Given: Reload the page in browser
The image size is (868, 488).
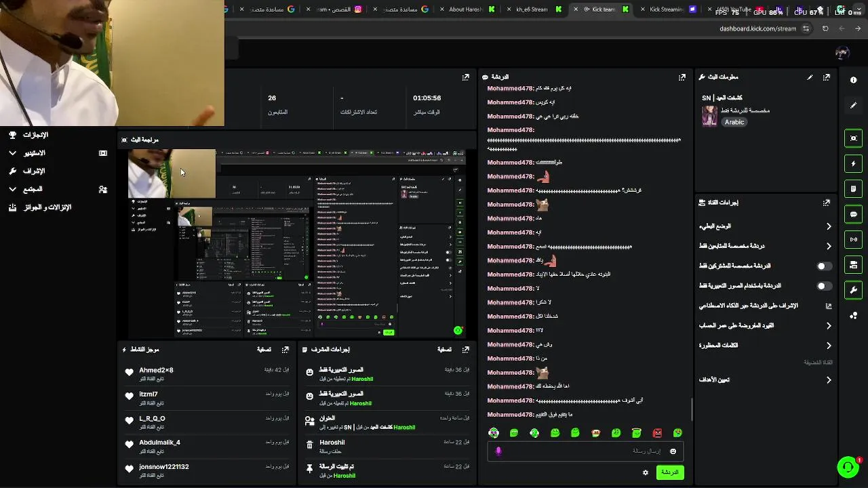Looking at the screenshot, I should point(825,28).
